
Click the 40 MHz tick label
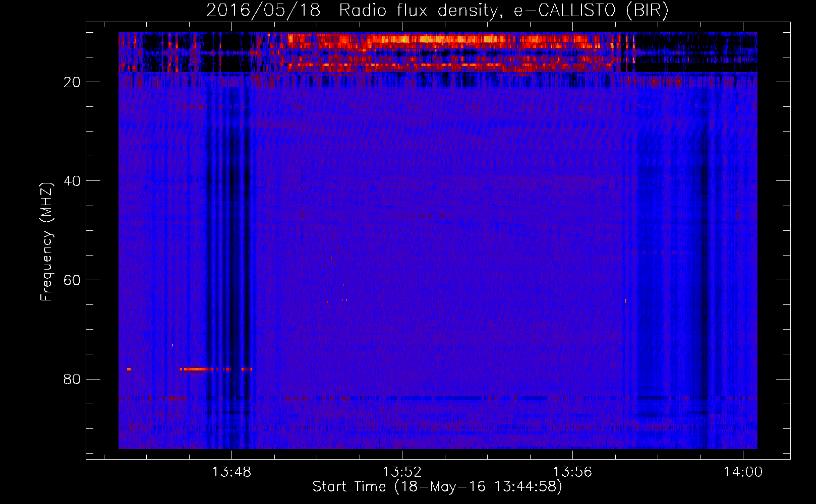click(x=73, y=181)
